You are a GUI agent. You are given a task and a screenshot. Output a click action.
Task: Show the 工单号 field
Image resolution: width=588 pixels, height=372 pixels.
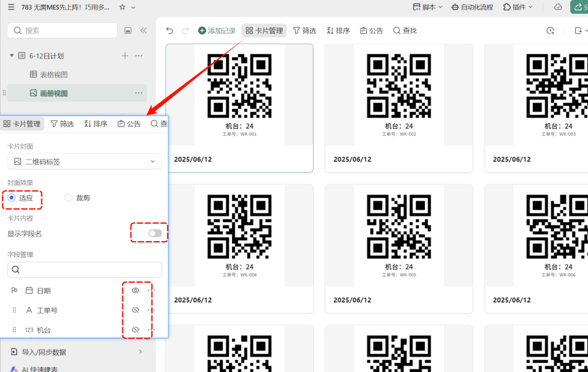pos(136,310)
